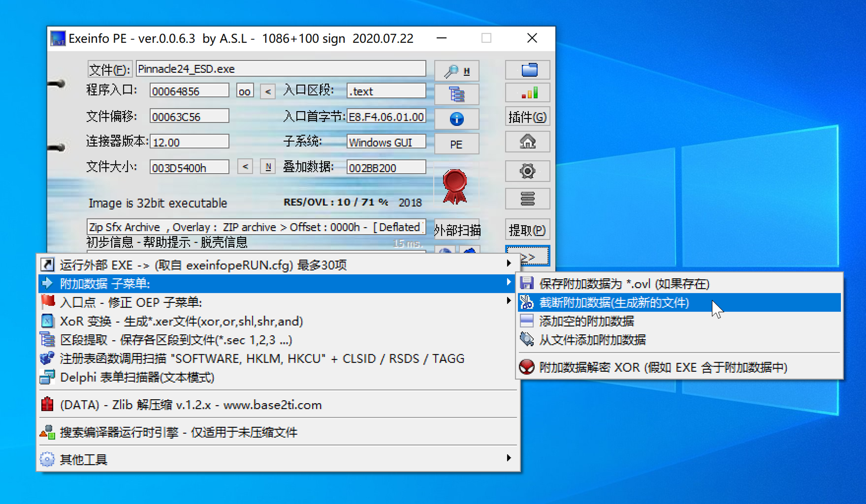
Task: Click the >> more tools button
Action: [x=527, y=256]
